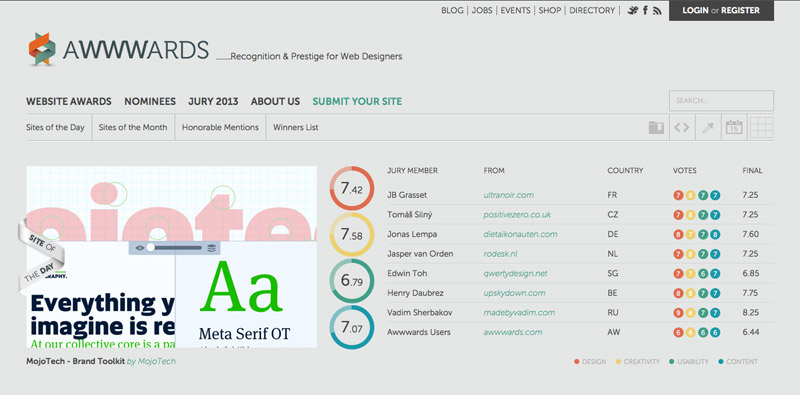800x395 pixels.
Task: Click the 6.79 usability score circle
Action: (352, 281)
